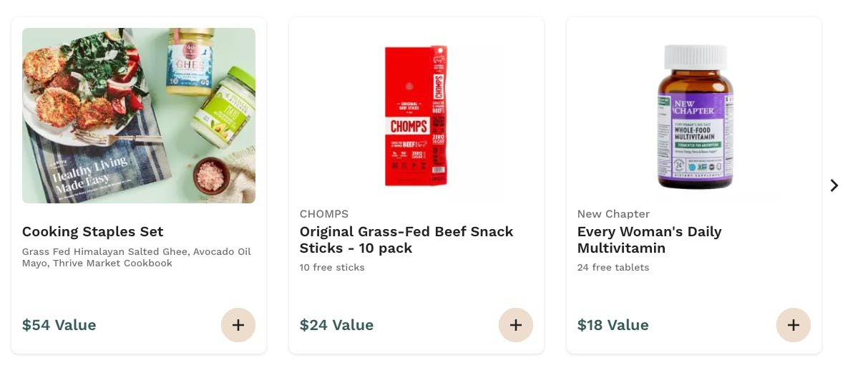Image resolution: width=868 pixels, height=368 pixels.
Task: Show next products with right chevron arrow
Action: pos(834,185)
